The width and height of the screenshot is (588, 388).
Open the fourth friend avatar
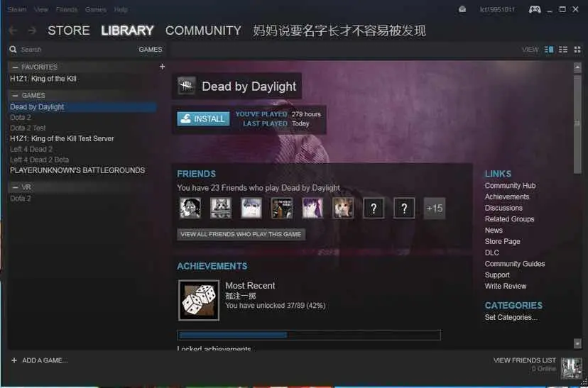[282, 208]
